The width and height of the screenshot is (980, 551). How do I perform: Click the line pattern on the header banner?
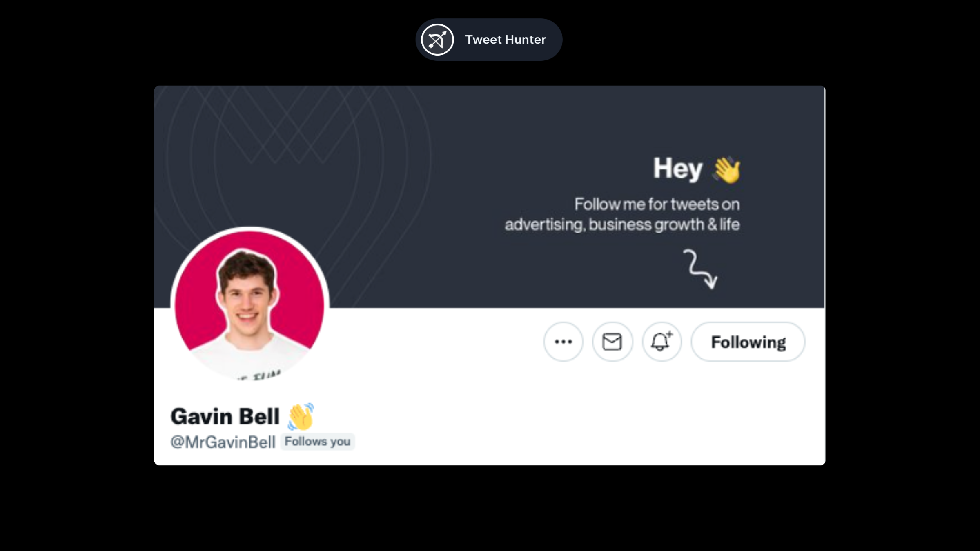click(286, 135)
